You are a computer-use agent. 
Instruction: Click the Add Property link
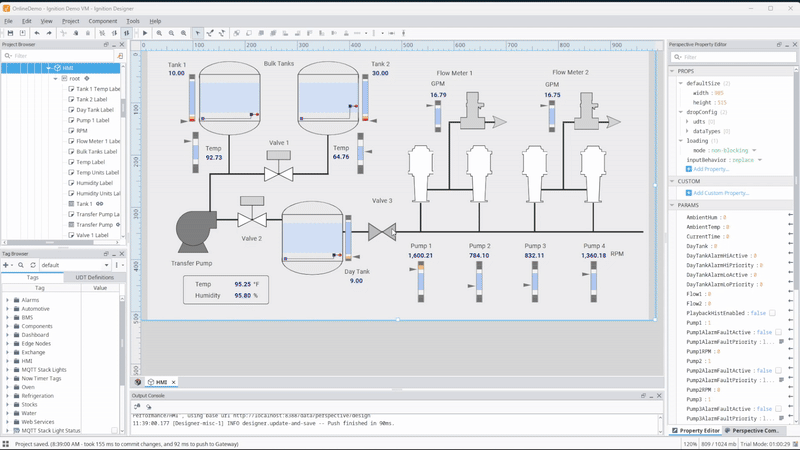coord(711,169)
